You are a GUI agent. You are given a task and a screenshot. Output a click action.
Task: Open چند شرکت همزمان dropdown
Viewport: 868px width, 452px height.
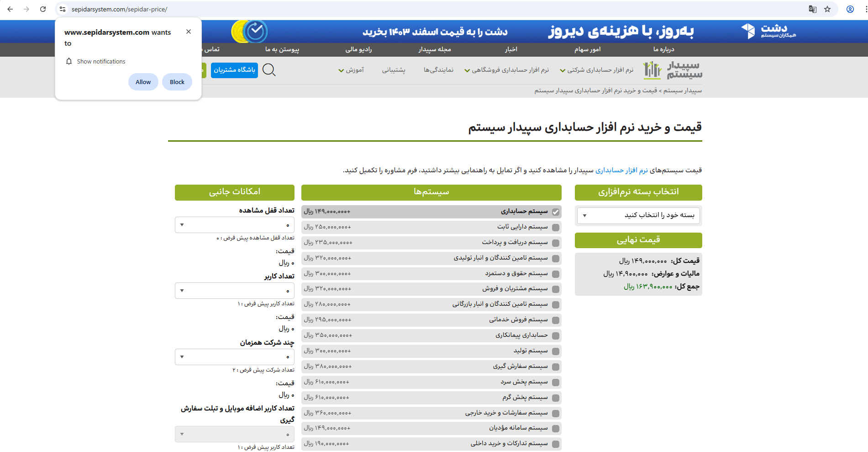(x=235, y=357)
